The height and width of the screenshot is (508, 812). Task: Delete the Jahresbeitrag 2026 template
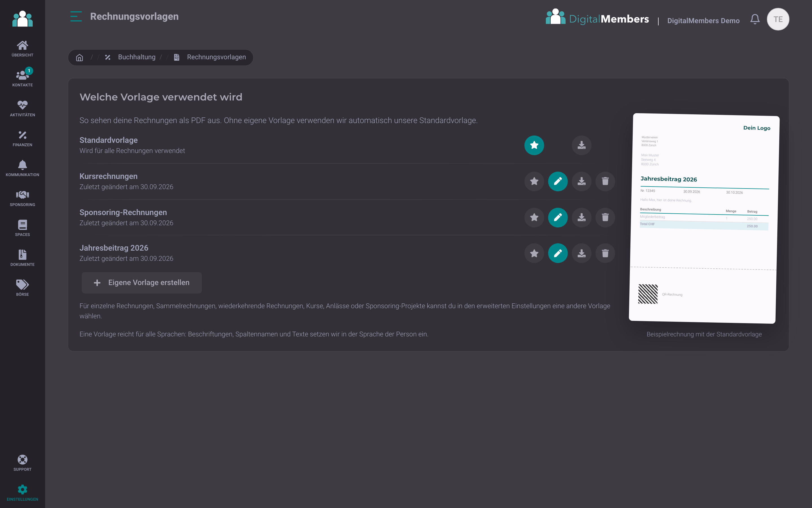(605, 253)
